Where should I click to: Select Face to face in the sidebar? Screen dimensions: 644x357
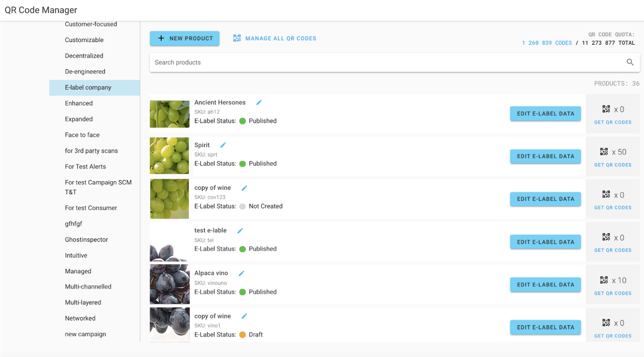(82, 135)
